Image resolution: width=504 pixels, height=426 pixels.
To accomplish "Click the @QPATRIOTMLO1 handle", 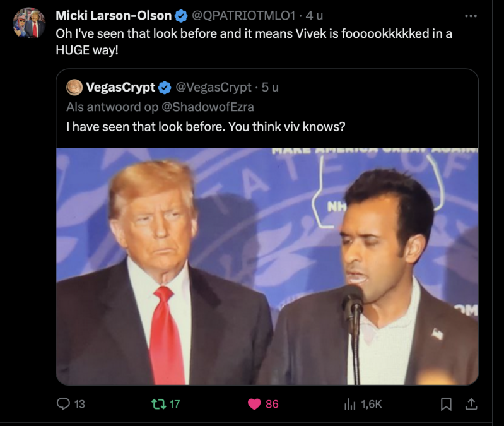I will (242, 15).
